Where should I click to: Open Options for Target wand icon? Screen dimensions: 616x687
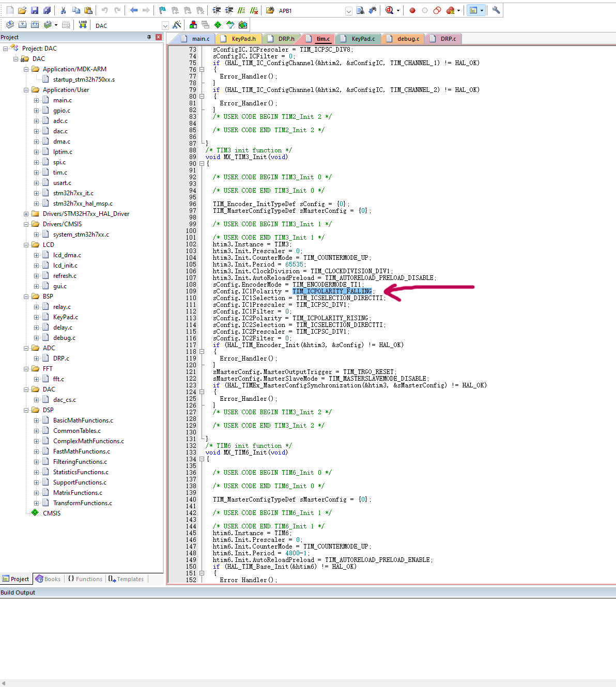(177, 25)
